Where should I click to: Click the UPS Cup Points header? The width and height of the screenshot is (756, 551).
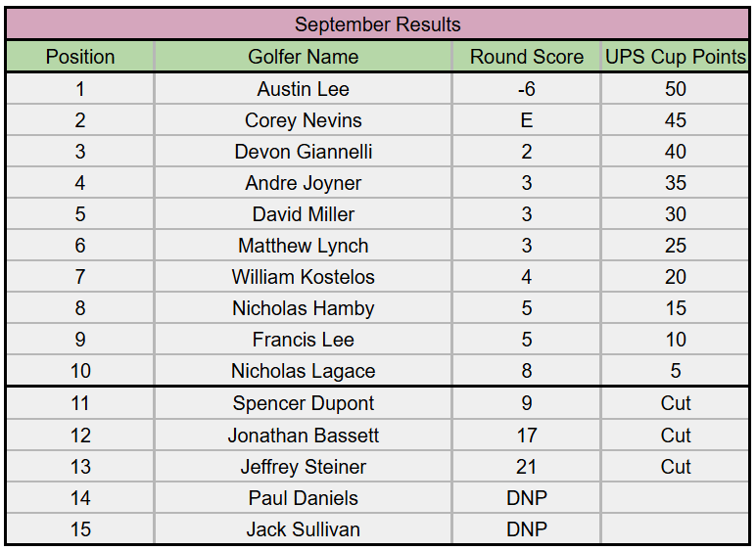(x=675, y=57)
